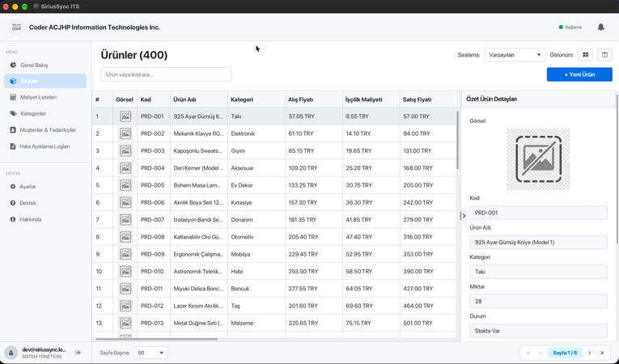
Task: Go to previous page arrow
Action: pos(541,353)
